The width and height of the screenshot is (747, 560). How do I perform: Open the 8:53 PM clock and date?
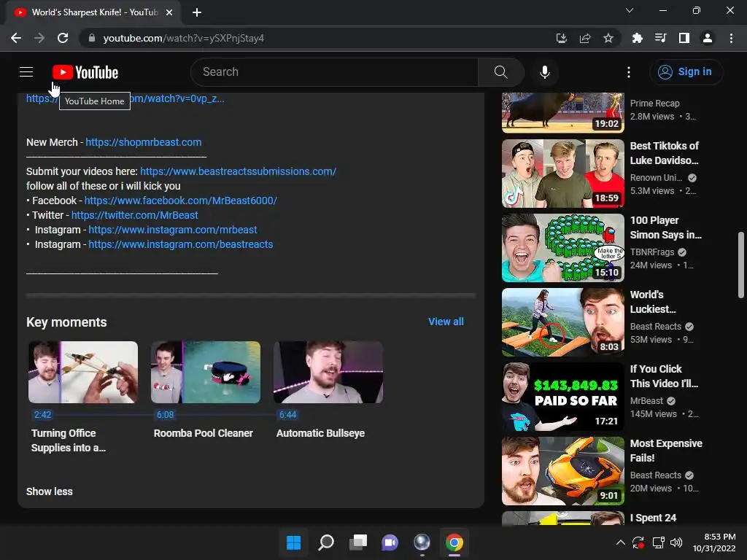(x=713, y=542)
